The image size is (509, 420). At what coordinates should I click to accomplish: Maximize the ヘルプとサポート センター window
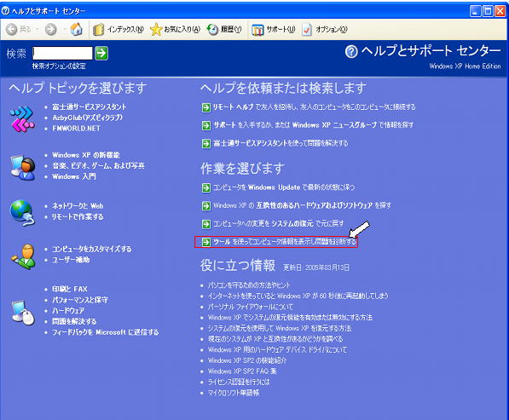coord(488,11)
